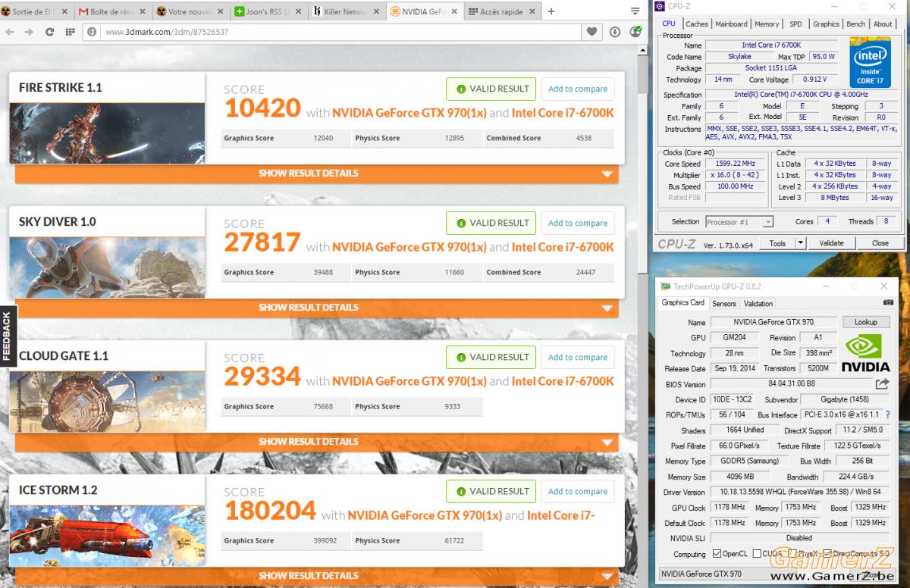Screen dimensions: 910x588
Task: Click Ice Storm VALID RESULT button
Action: pyautogui.click(x=491, y=491)
